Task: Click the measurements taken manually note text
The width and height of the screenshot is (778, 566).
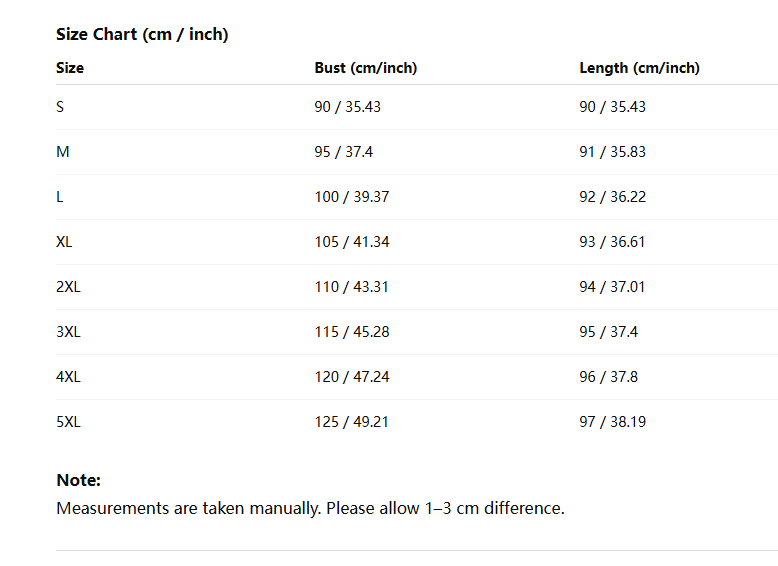Action: (311, 509)
